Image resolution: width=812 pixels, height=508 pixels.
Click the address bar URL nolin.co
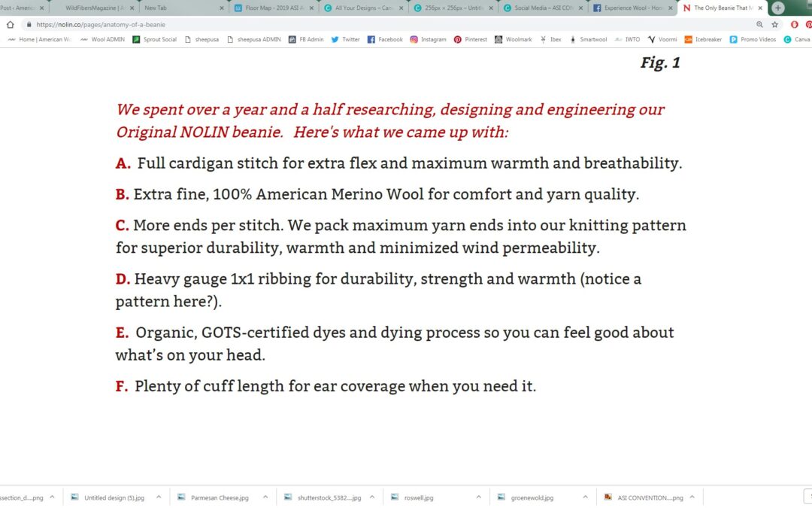101,24
